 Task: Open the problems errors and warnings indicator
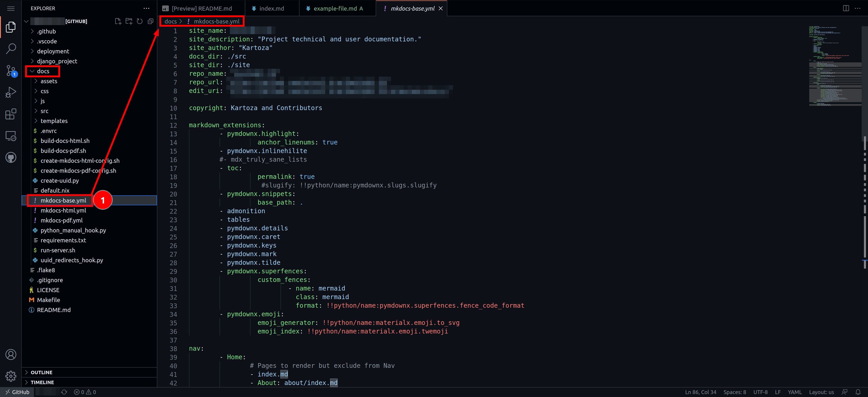[x=85, y=392]
